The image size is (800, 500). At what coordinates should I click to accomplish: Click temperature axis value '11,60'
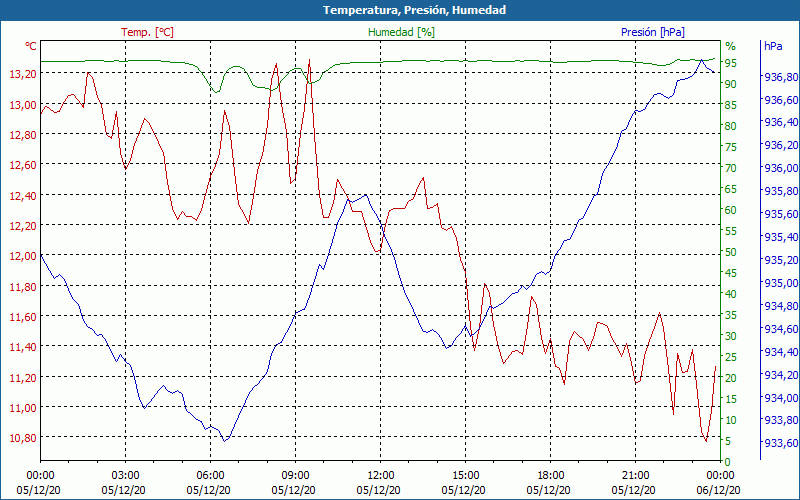point(23,316)
